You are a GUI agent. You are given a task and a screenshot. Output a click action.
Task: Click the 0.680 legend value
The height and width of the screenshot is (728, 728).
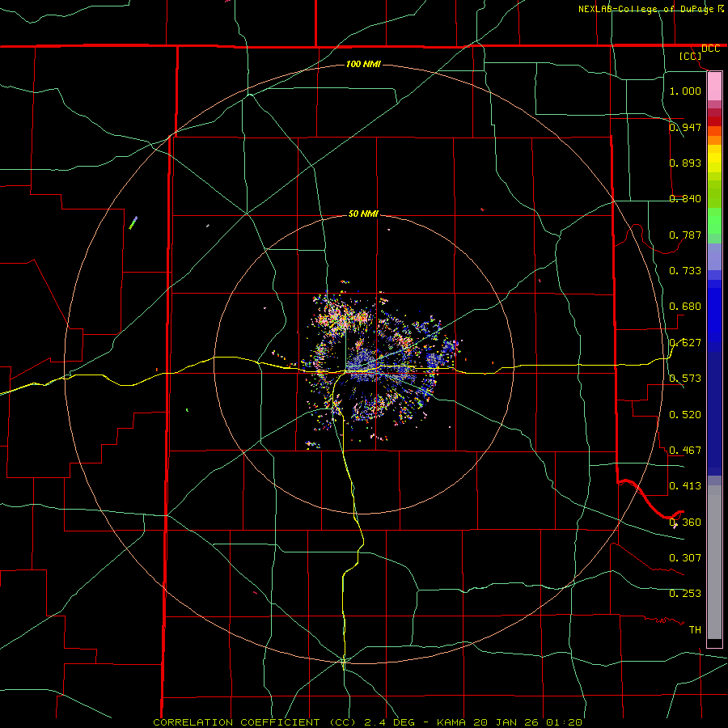(685, 306)
